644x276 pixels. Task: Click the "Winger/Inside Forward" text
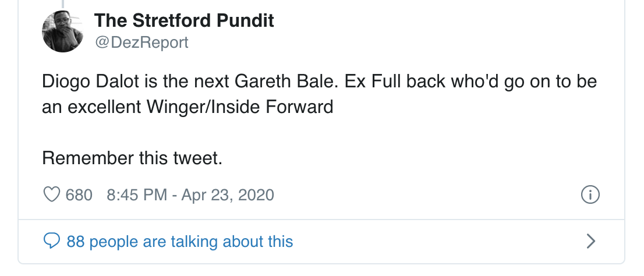236,107
